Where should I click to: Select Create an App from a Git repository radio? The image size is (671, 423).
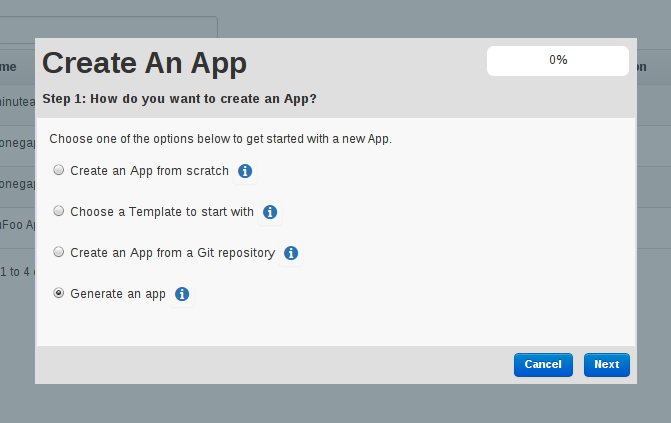click(x=59, y=252)
